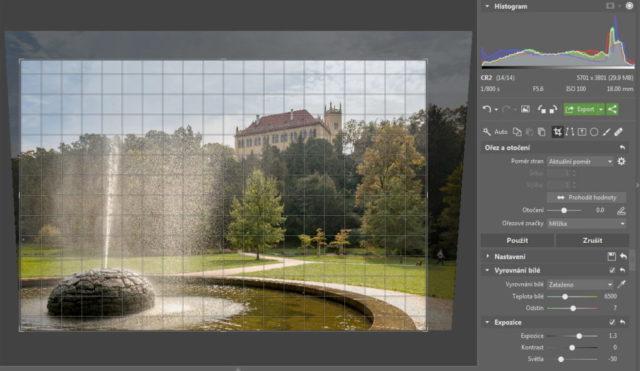Adjust the Expozice exposure slider
The width and height of the screenshot is (640, 371).
579,336
